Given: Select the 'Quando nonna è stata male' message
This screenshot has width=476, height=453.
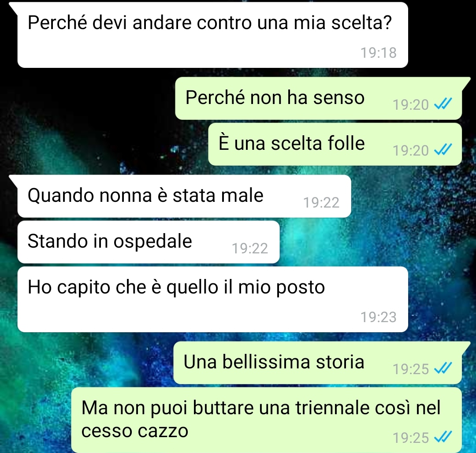Looking at the screenshot, I should [x=184, y=196].
